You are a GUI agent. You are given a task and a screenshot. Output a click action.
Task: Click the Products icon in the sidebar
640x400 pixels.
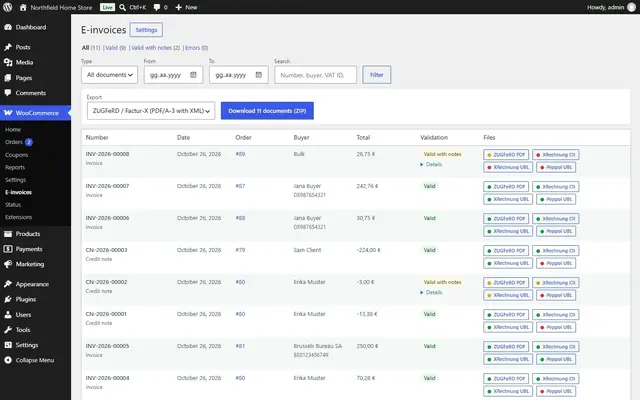[8, 234]
